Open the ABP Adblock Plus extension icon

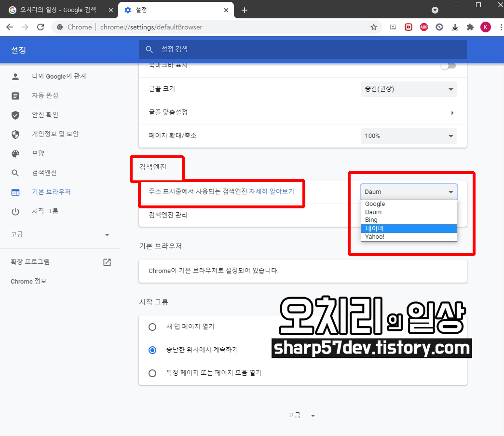click(x=423, y=27)
